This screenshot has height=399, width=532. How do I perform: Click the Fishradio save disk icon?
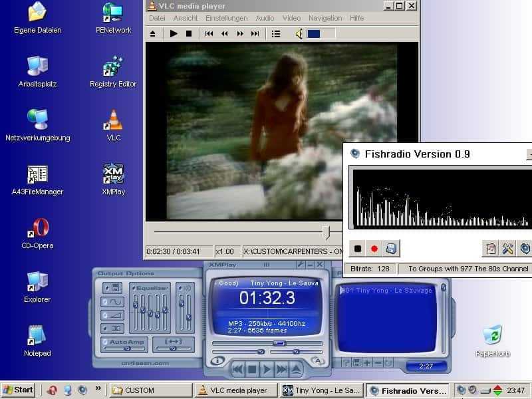pos(391,249)
